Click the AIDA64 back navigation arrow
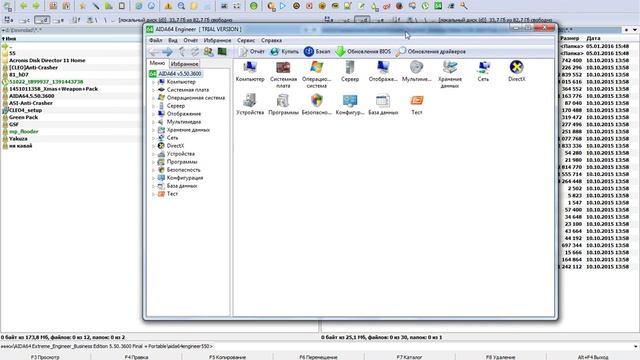 pos(154,52)
